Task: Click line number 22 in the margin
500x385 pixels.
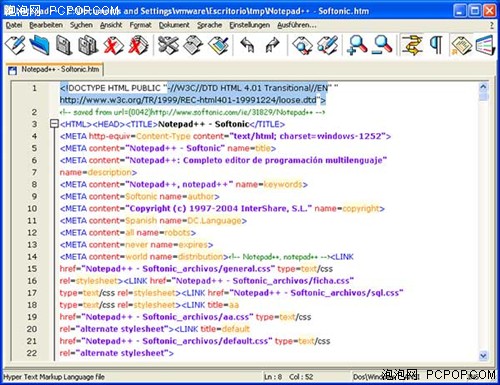Action: point(32,353)
